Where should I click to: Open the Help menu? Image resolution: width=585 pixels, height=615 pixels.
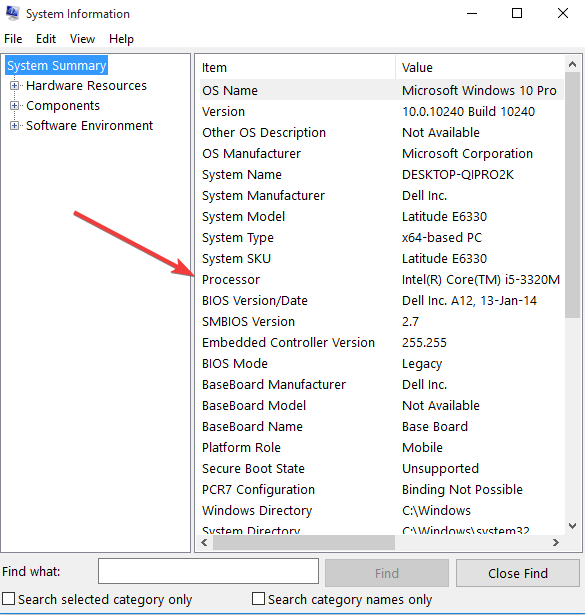tap(121, 39)
